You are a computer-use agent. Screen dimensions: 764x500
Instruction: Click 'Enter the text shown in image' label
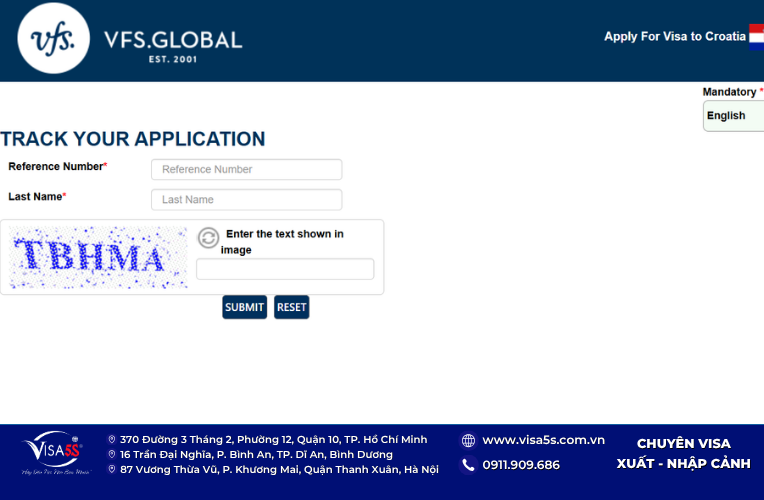[282, 242]
